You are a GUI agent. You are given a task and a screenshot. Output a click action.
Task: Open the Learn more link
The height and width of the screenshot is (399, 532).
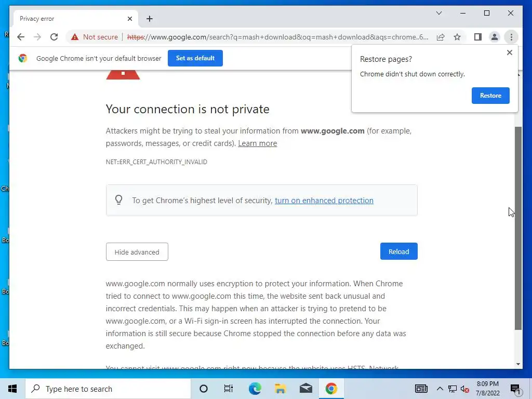[258, 143]
